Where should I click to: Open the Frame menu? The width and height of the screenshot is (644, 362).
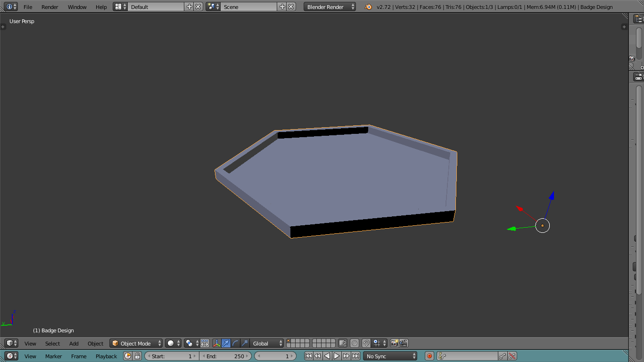coord(79,356)
